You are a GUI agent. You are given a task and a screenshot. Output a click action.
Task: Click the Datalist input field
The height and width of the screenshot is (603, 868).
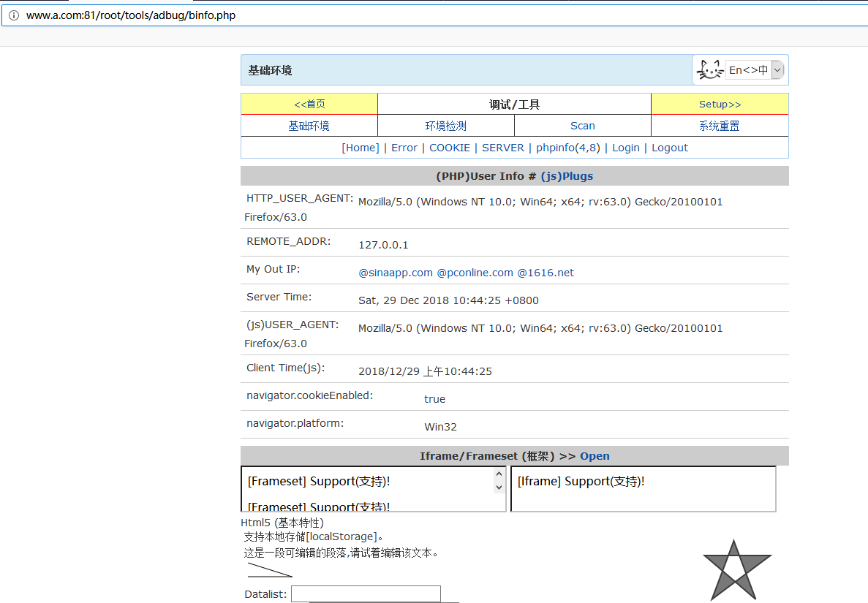point(366,593)
